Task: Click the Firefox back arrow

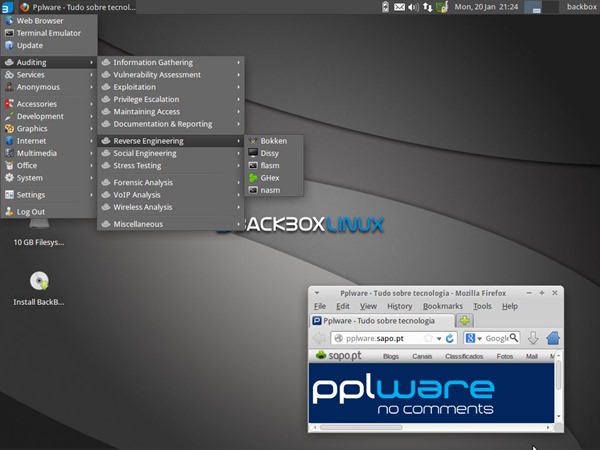Action: pos(319,338)
